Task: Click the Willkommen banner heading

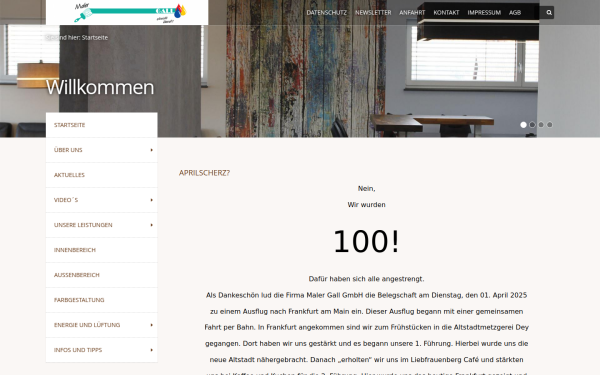Action: point(100,87)
